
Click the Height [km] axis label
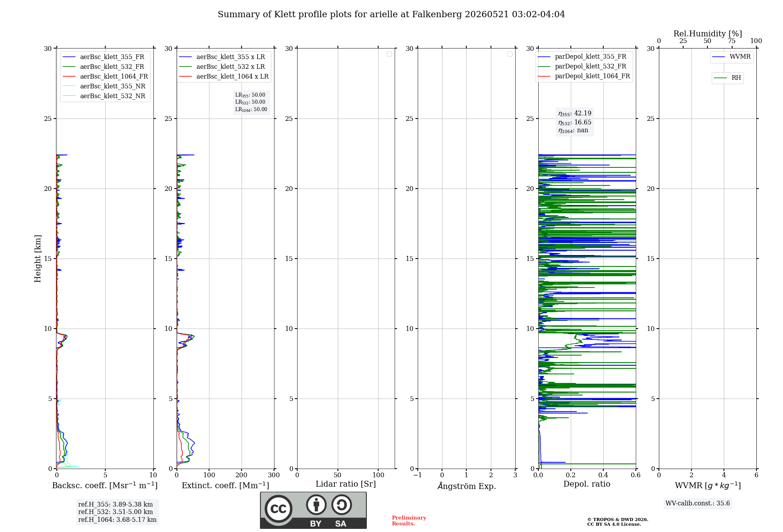(38, 259)
